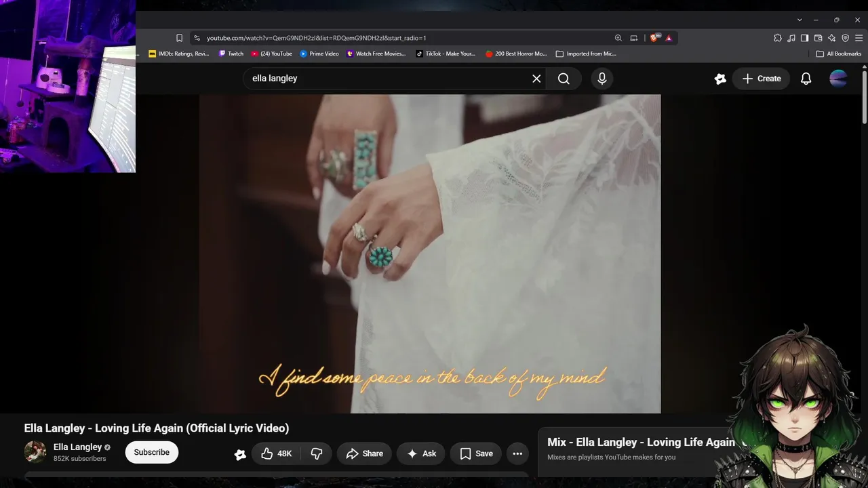Screen dimensions: 868x488
Task: Open Brave Shields lion icon
Action: tap(654, 38)
